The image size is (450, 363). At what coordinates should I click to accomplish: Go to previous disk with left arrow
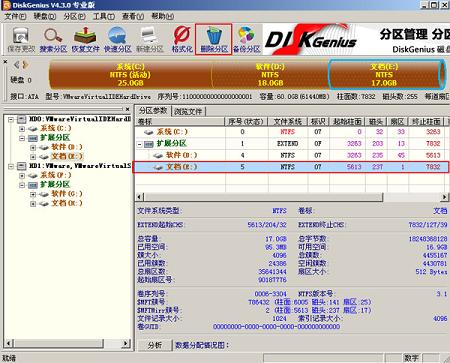pyautogui.click(x=17, y=64)
